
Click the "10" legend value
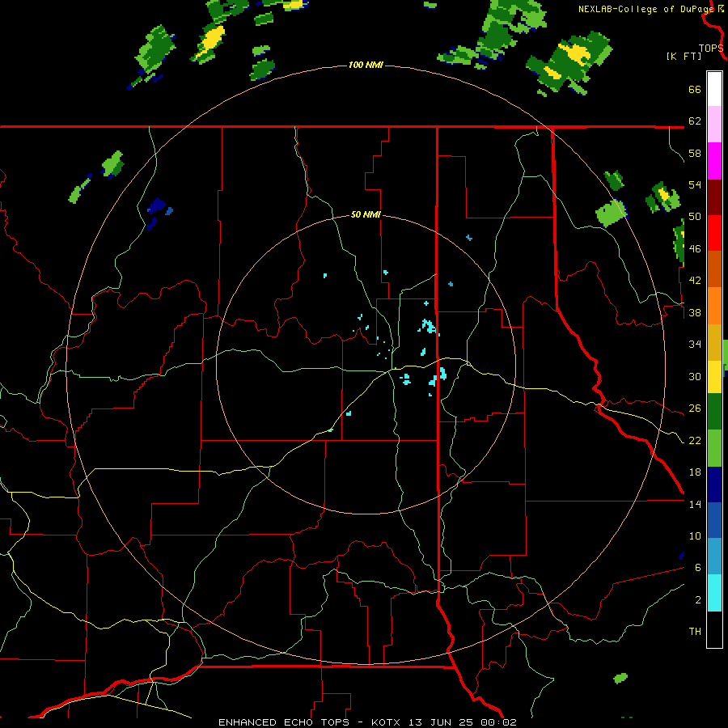point(695,536)
